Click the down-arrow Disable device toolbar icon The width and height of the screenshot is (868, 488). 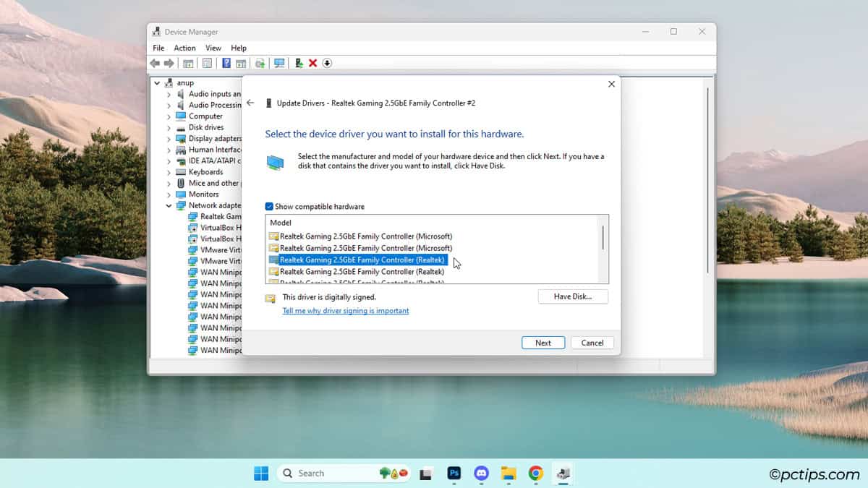pyautogui.click(x=327, y=64)
